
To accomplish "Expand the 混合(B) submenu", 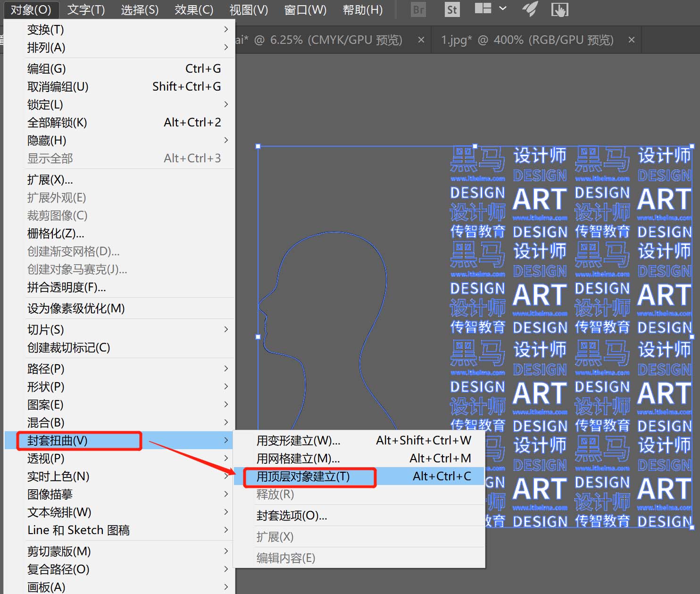I will (x=119, y=422).
